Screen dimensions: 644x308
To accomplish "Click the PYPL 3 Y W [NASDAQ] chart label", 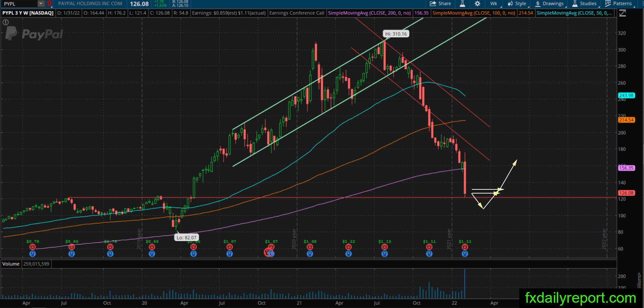I will [28, 13].
